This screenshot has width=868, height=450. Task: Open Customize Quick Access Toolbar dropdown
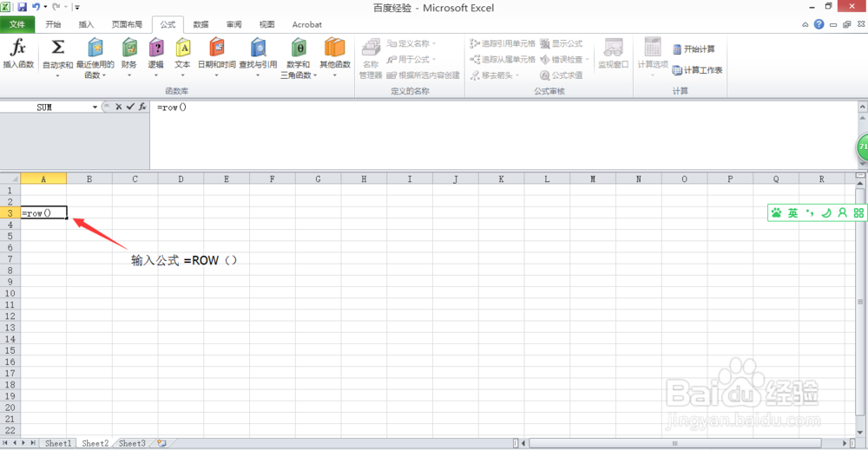tap(77, 7)
